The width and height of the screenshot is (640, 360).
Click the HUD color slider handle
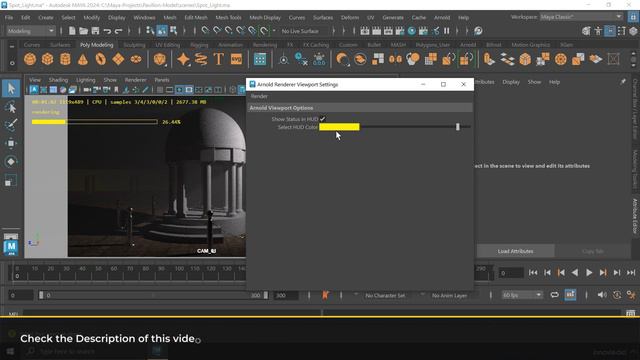(x=458, y=127)
